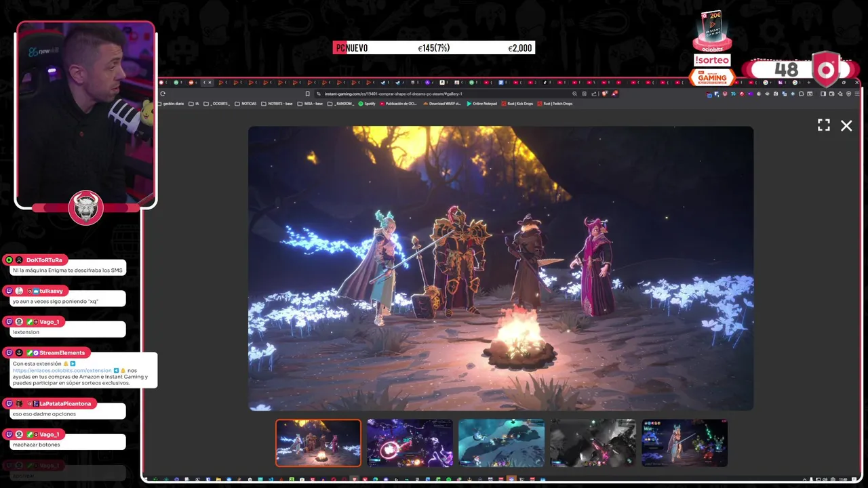The image size is (868, 488).
Task: Click the LaPatataPicantona username in chat
Action: click(x=65, y=404)
